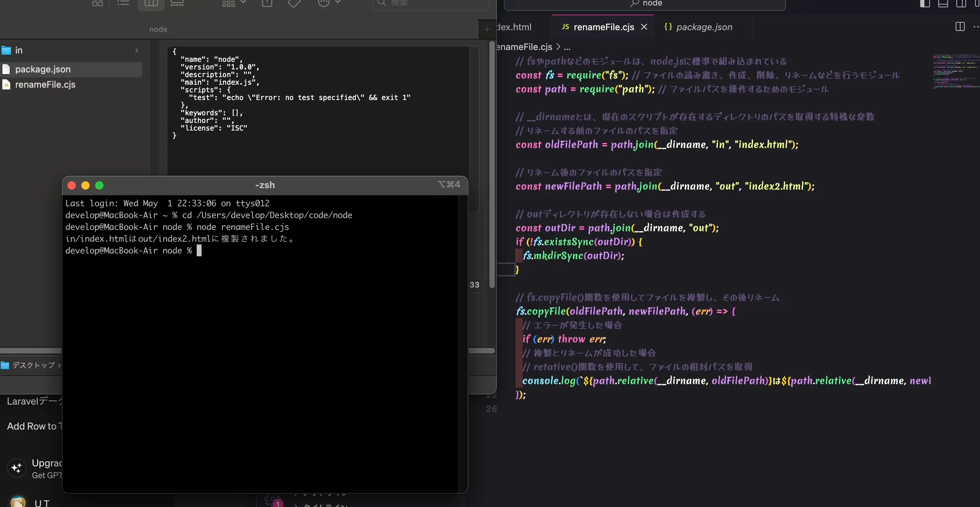The height and width of the screenshot is (507, 980).
Task: Click the braces icon on package.json tab
Action: coord(668,27)
